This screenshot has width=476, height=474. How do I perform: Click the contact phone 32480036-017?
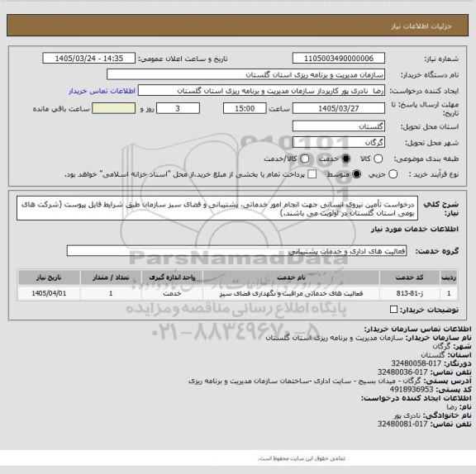402,372
